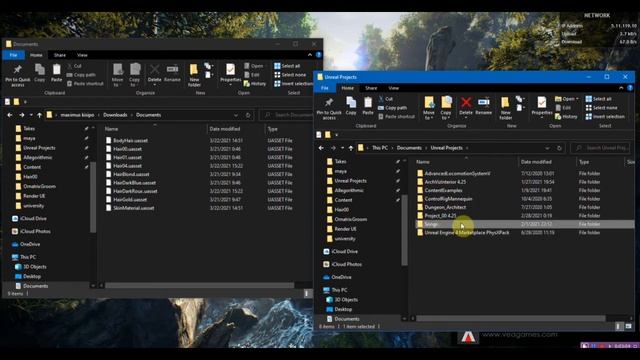Click Copy icon in Unreal Projects ribbon
This screenshot has height=360, width=640.
click(351, 102)
